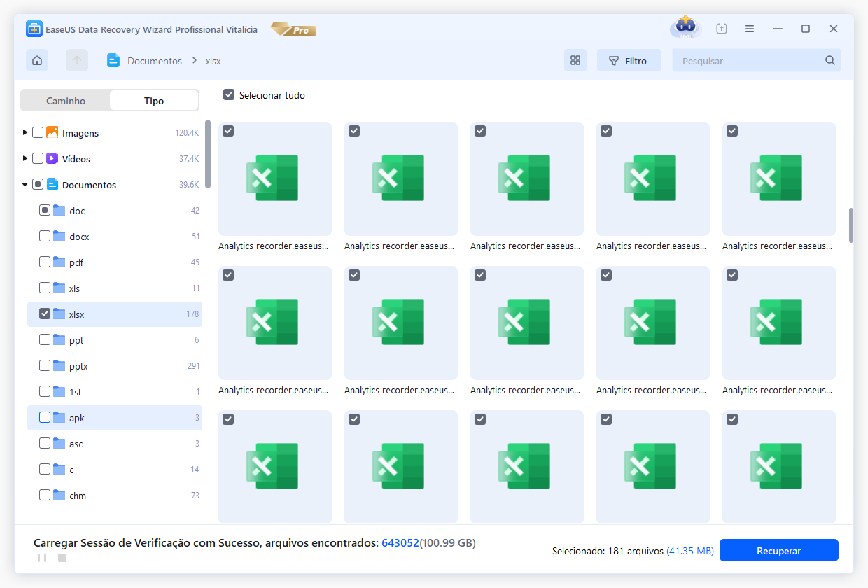Click the doc folder icon

pos(59,210)
